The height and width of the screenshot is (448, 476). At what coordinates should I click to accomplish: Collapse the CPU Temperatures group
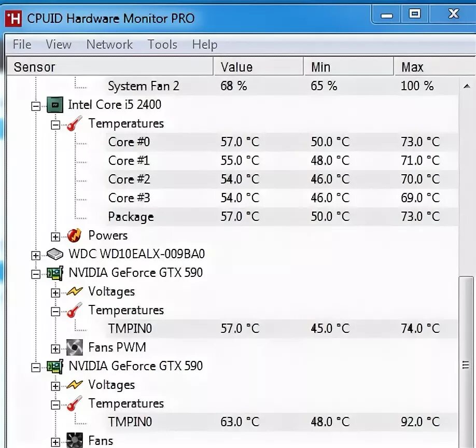pyautogui.click(x=55, y=125)
